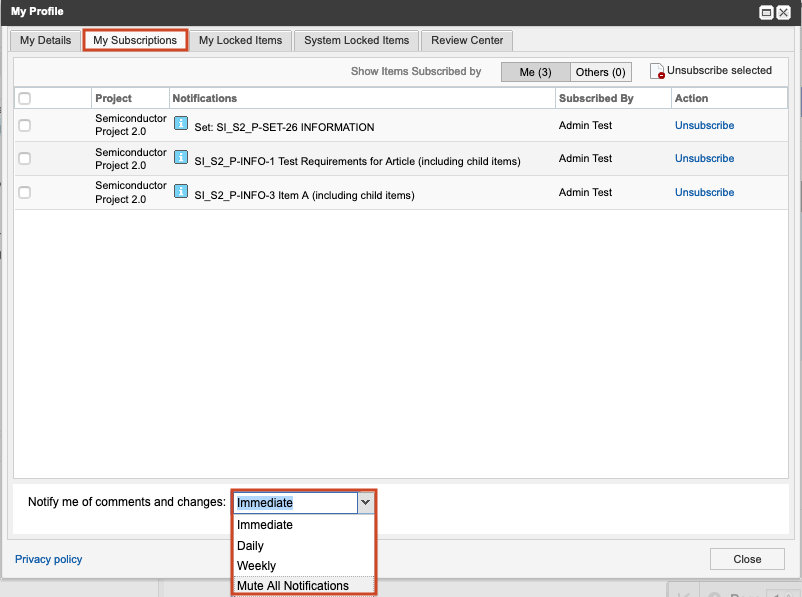Unsubscribe from SI_S2_P-SET-26 INFORMATION

coord(704,125)
